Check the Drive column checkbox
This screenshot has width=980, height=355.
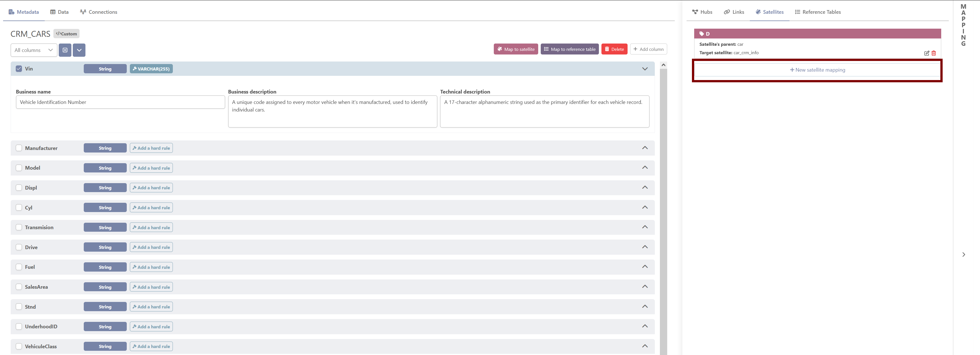coord(19,247)
